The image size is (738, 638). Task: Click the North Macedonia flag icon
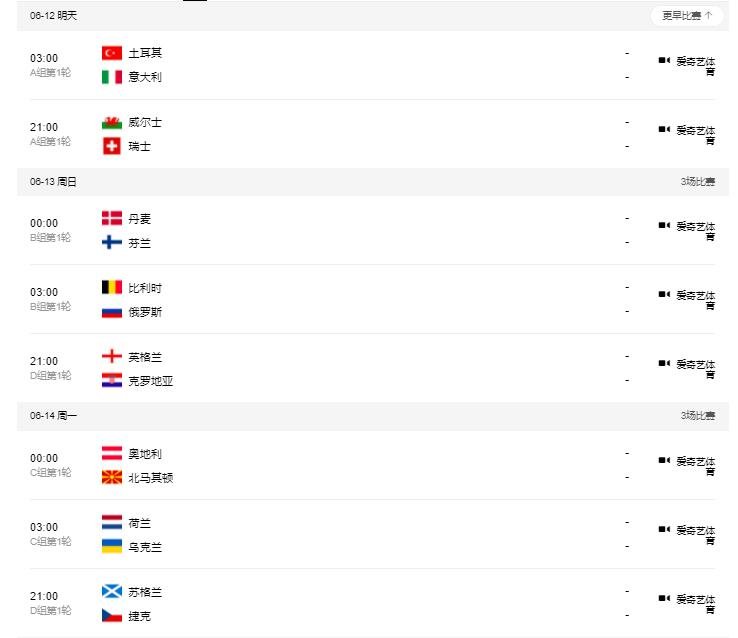point(112,477)
